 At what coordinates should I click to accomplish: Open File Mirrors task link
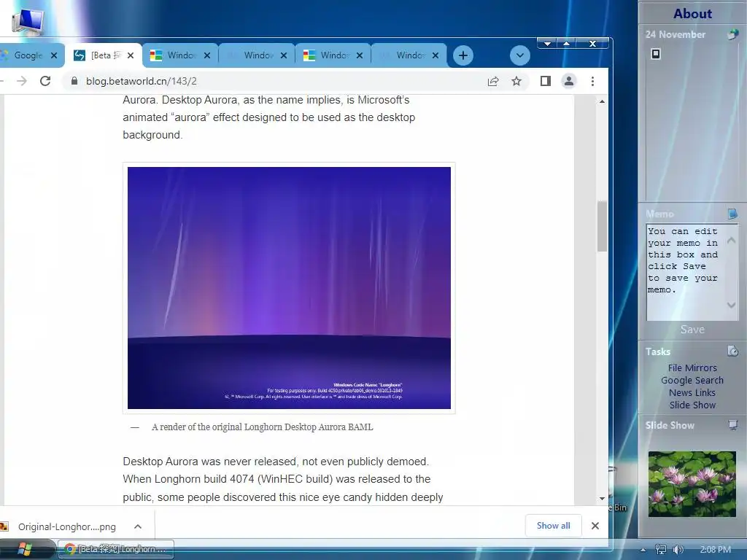coord(692,367)
